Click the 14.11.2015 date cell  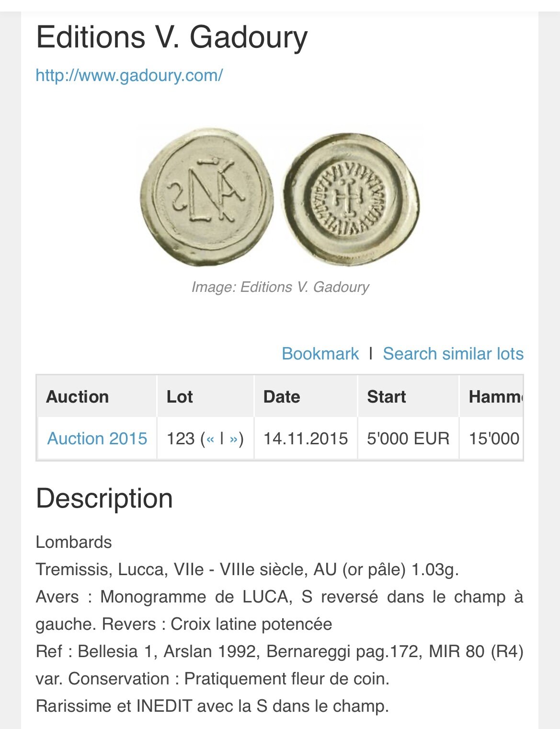tap(306, 439)
